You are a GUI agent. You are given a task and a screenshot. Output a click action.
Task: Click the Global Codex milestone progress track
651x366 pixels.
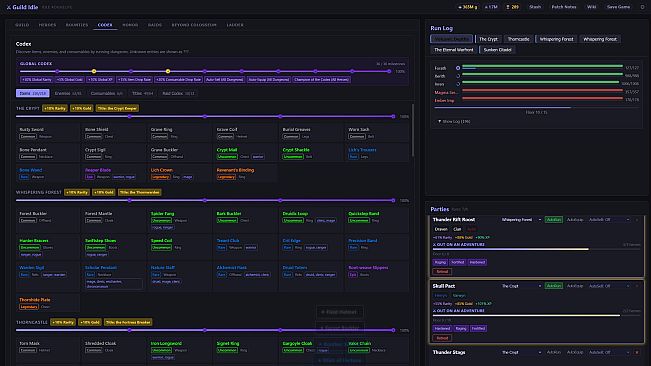[205, 71]
